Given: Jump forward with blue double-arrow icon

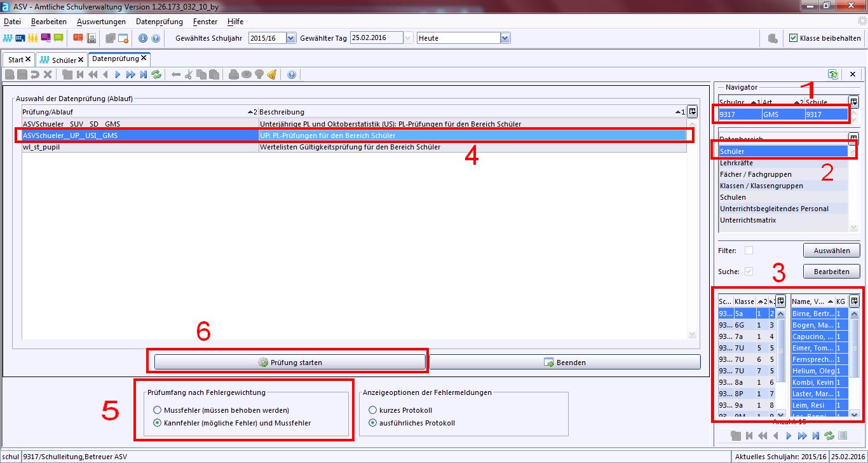Looking at the screenshot, I should [130, 74].
